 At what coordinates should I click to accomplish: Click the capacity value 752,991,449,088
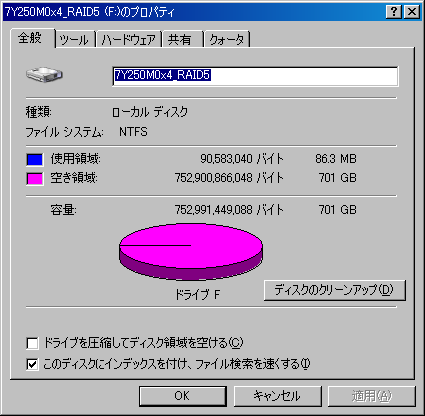click(213, 210)
